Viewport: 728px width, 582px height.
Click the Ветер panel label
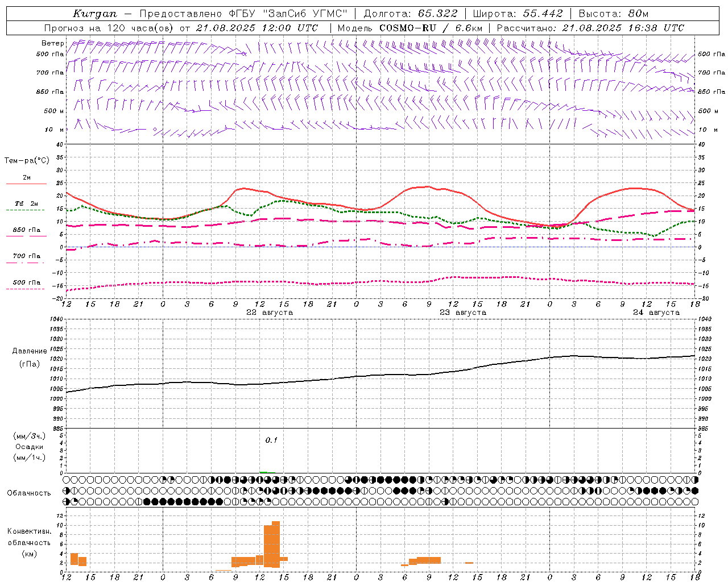pyautogui.click(x=52, y=43)
